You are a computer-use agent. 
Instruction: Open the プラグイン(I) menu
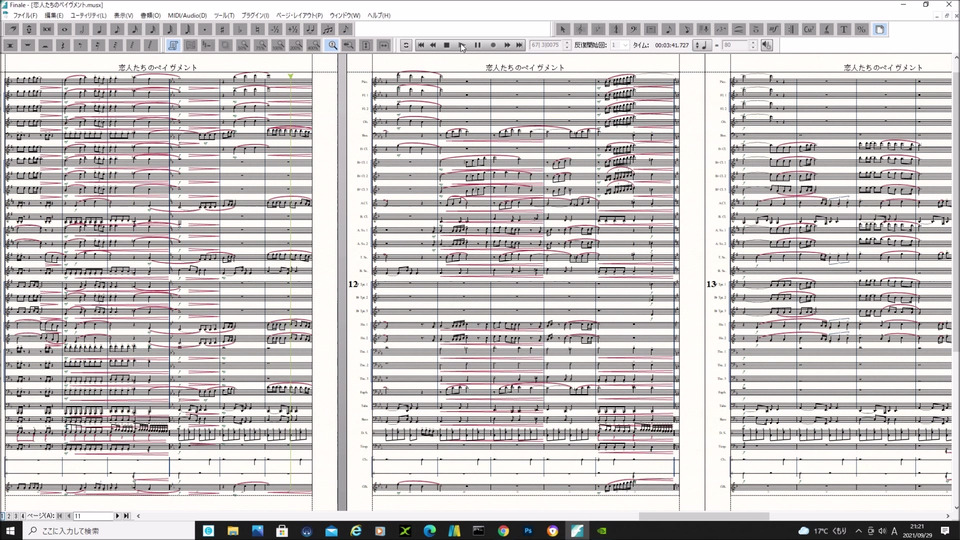click(x=255, y=15)
